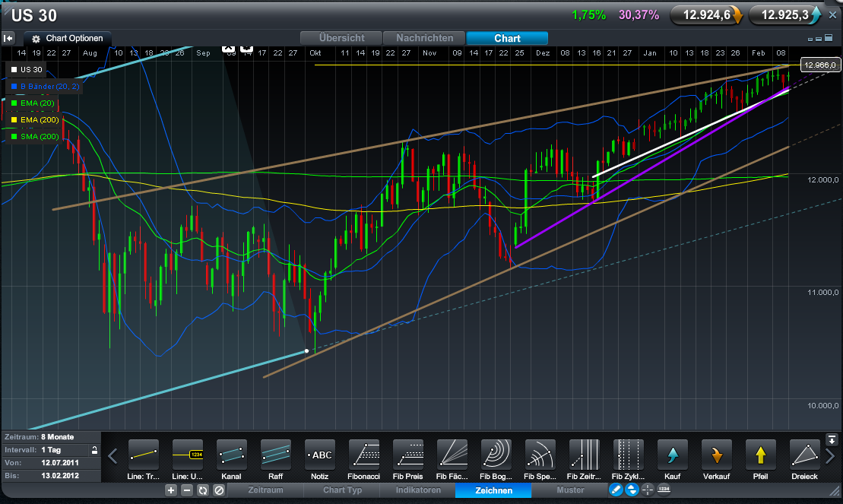
Task: Open the Indikatoren bottom tab
Action: pos(418,490)
